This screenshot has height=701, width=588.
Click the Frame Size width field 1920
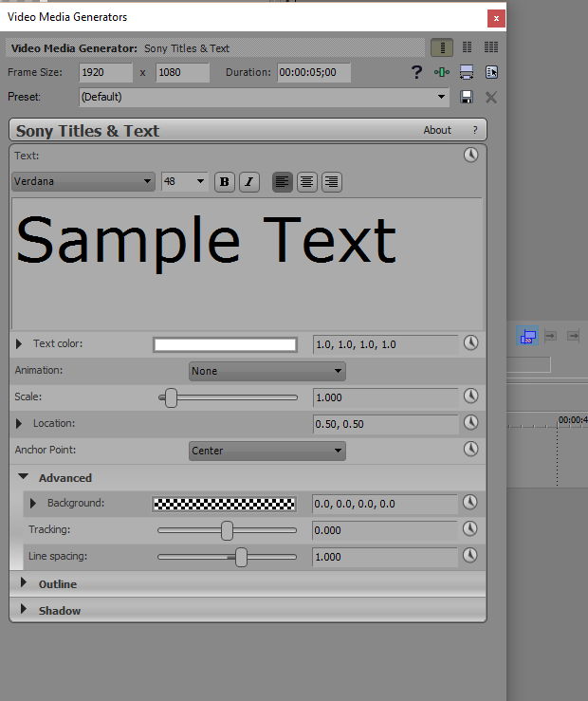click(x=106, y=72)
